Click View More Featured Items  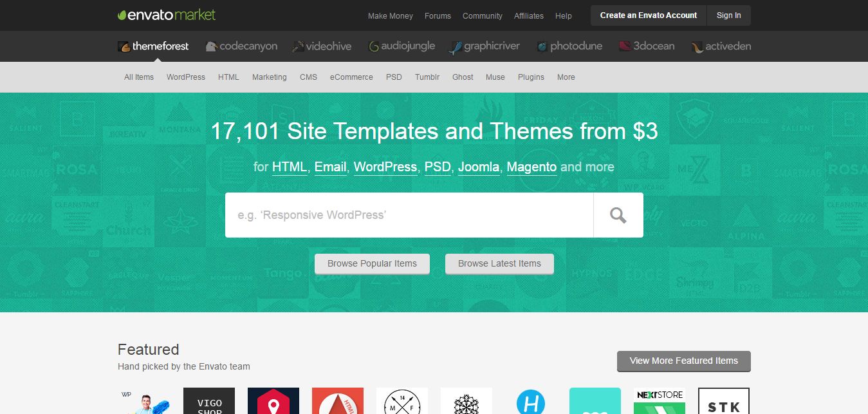click(x=684, y=361)
